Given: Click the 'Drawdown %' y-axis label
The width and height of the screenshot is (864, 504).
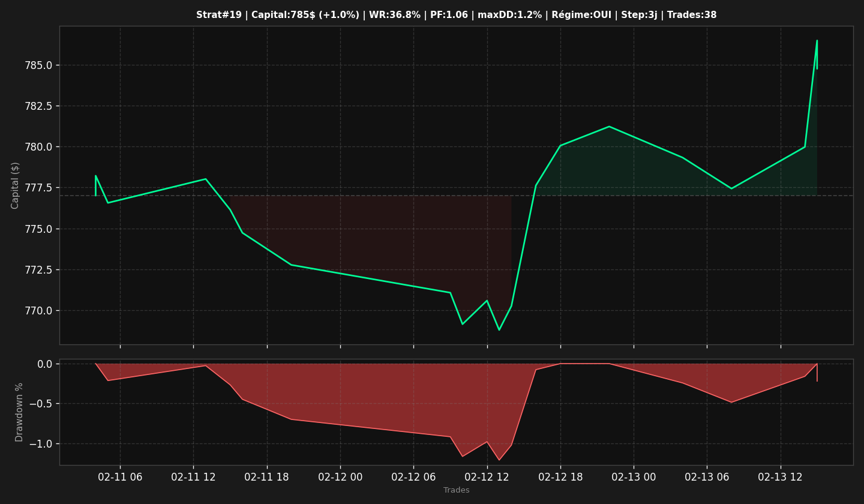Looking at the screenshot, I should pyautogui.click(x=19, y=412).
